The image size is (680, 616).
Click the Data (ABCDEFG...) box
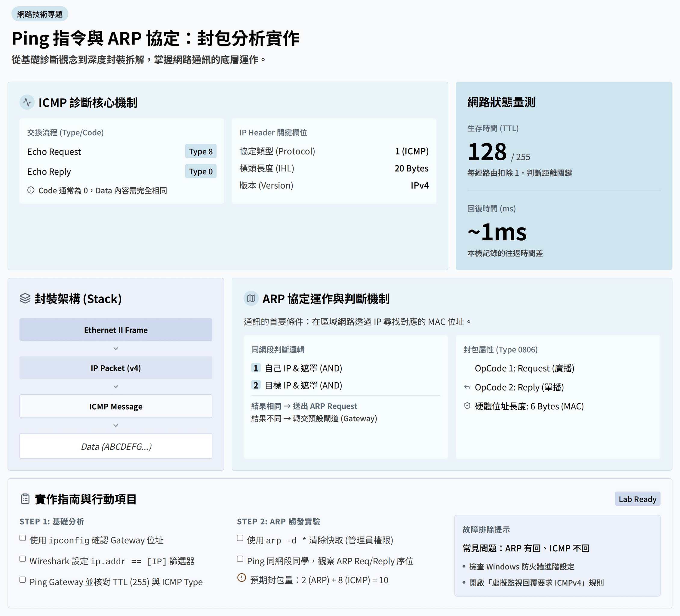click(x=116, y=446)
